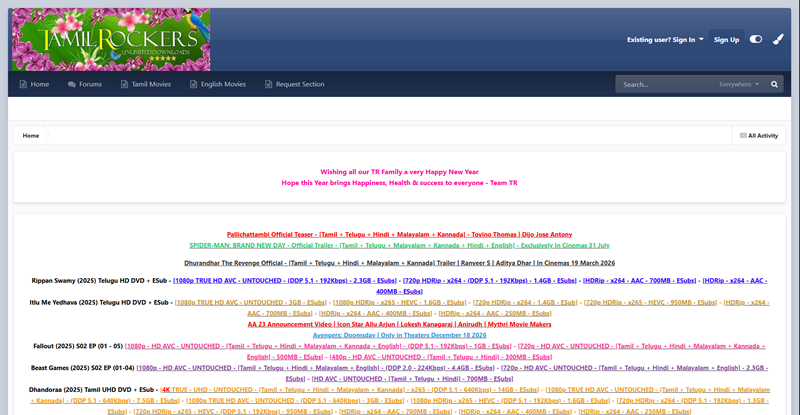Open Dhandoraa 1080p HDRip HEVC 1.6GB link
The width and height of the screenshot is (800, 415).
(x=510, y=401)
